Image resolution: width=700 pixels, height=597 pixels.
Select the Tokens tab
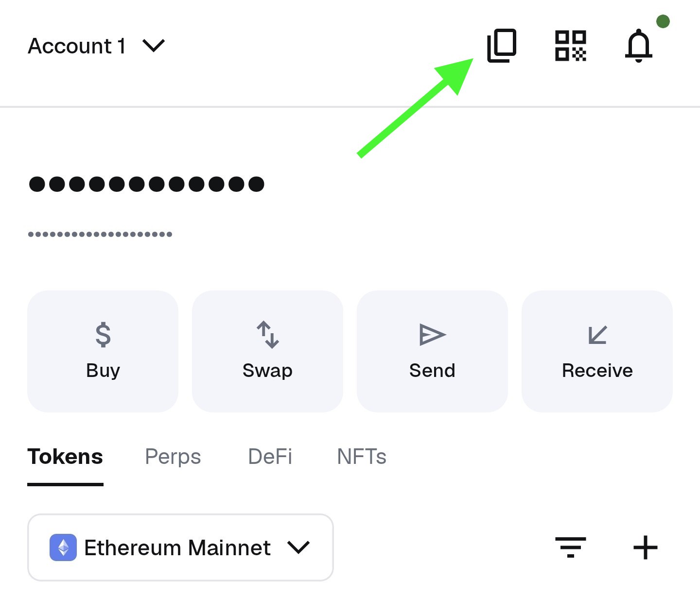coord(65,457)
